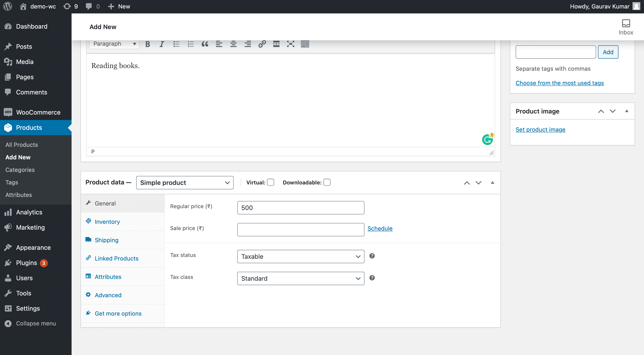This screenshot has height=355, width=644.
Task: Open the Grammarly suggestions badge
Action: pos(487,139)
